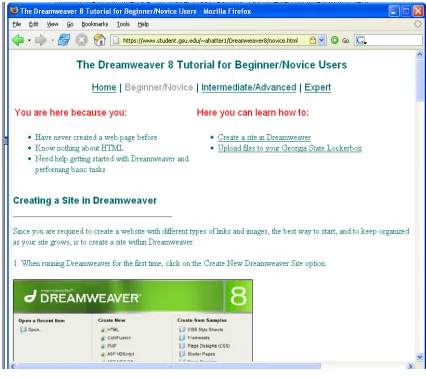The height and width of the screenshot is (377, 426).
Task: Click the green Back arrow button
Action: tap(18, 40)
